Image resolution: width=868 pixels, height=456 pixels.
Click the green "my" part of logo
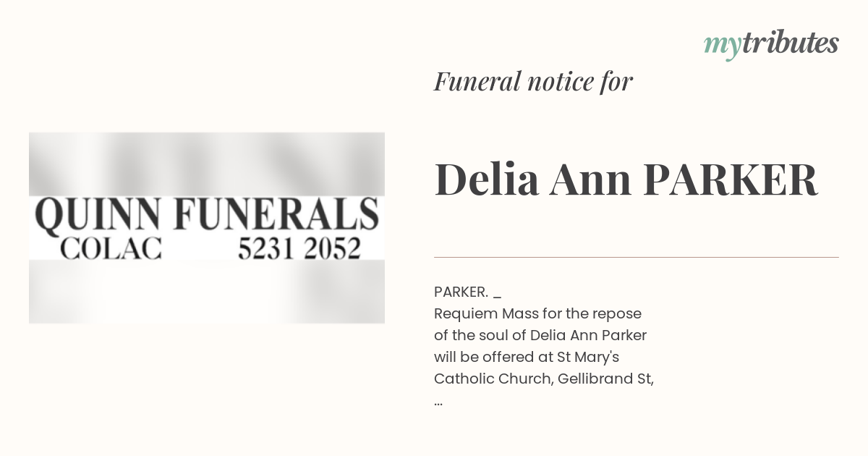[722, 46]
